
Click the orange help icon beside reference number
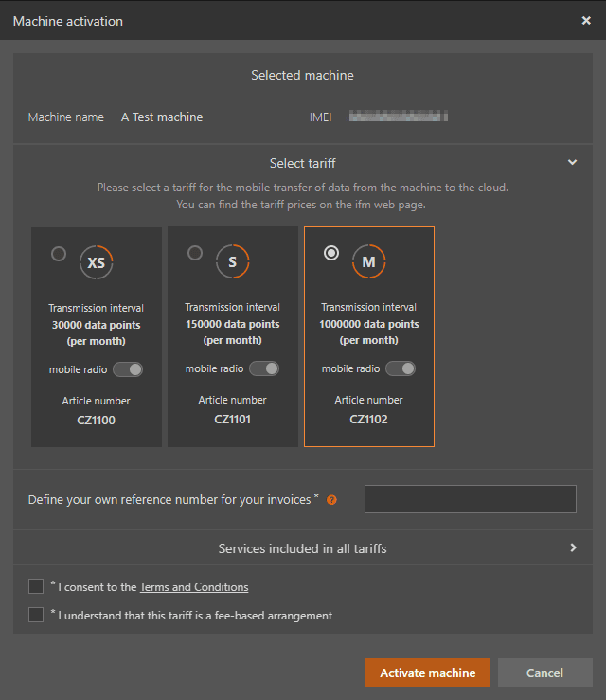pos(331,500)
